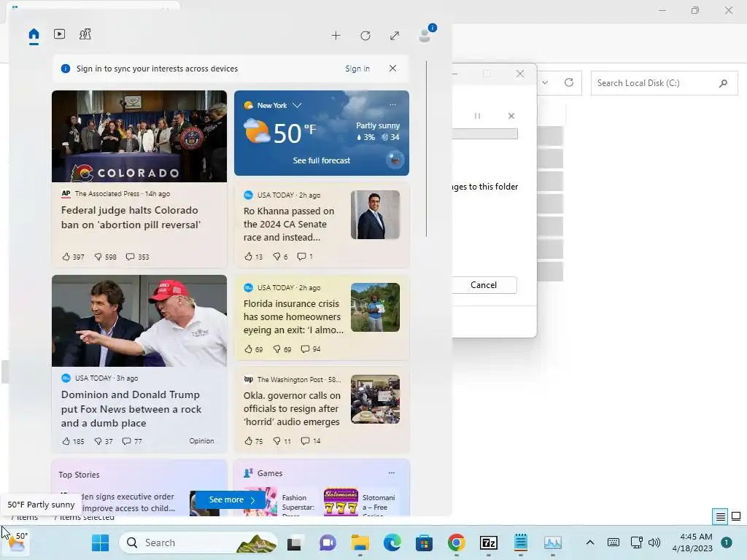Viewport: 747px width, 560px height.
Task: Open 7-Zip from the taskbar
Action: [489, 542]
